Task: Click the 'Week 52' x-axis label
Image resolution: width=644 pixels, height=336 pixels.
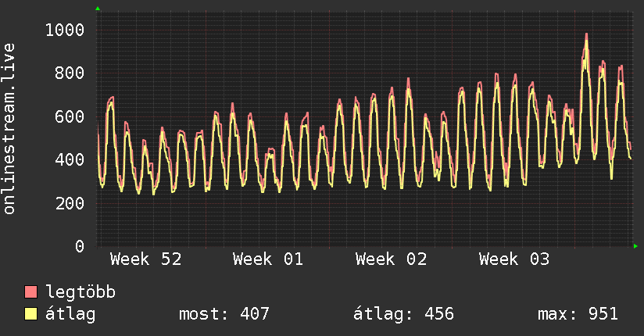Action: pyautogui.click(x=146, y=259)
